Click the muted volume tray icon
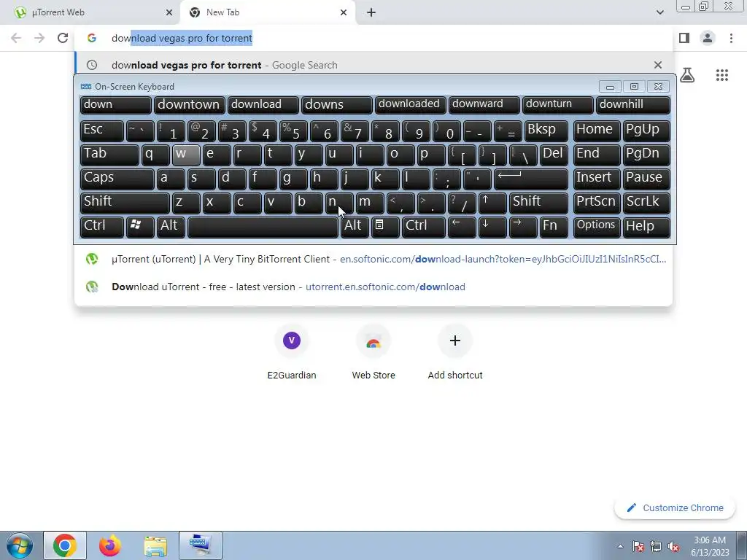 pyautogui.click(x=673, y=546)
